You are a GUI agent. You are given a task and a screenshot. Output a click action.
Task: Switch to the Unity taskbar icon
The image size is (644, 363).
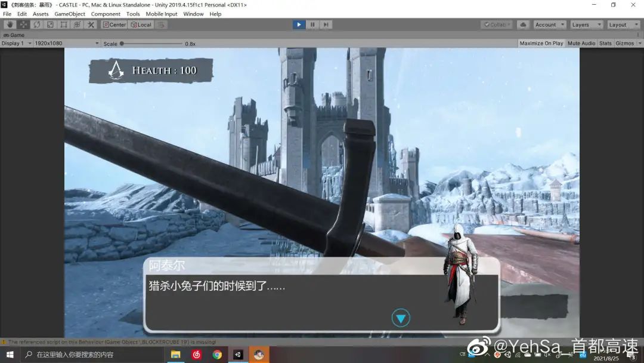[x=238, y=355]
